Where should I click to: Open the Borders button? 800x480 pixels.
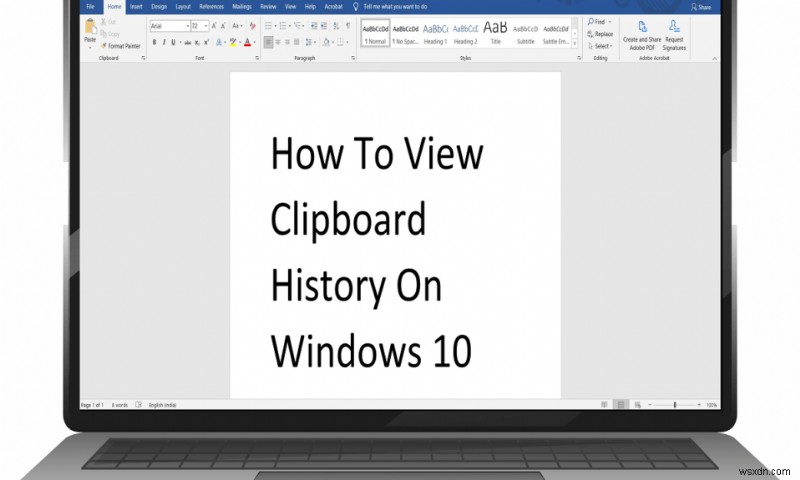click(340, 42)
